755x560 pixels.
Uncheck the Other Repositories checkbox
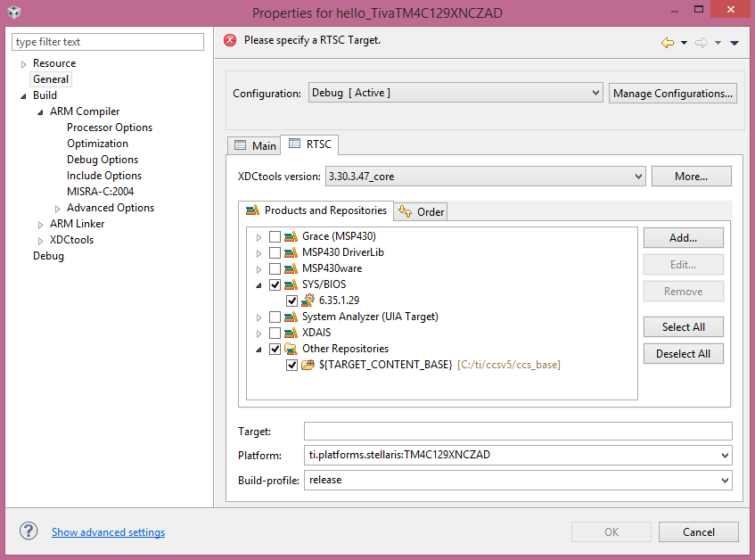tap(275, 349)
